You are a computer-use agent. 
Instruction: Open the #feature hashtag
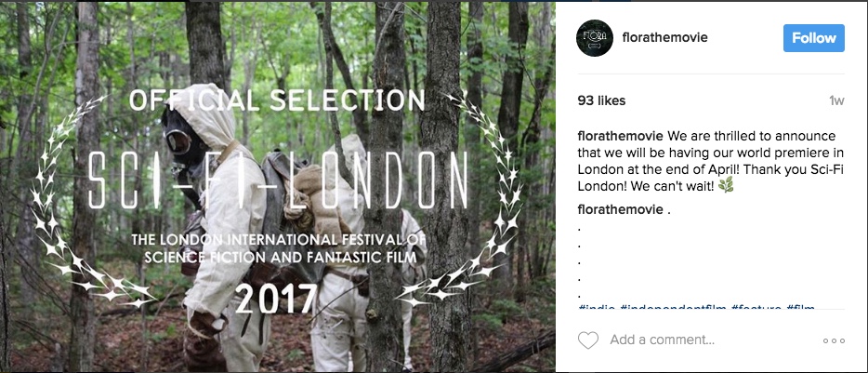[756, 306]
